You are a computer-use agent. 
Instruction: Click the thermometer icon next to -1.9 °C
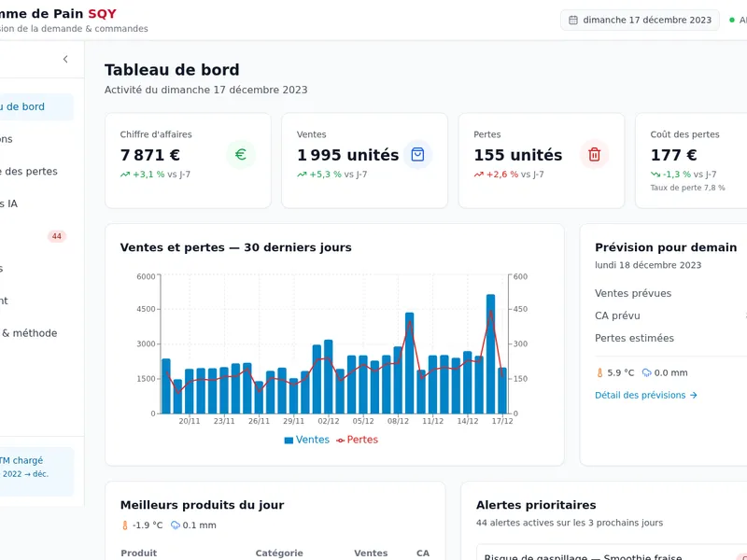(125, 525)
